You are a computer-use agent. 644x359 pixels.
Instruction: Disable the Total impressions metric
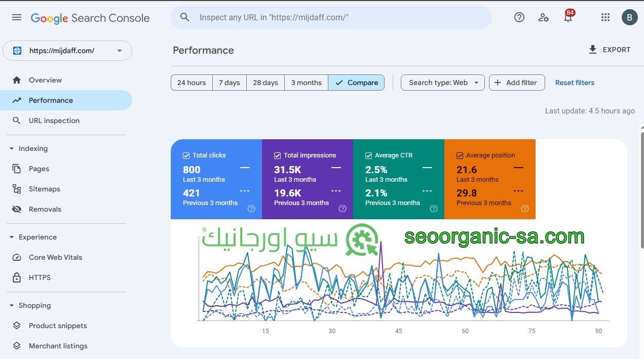[x=277, y=155]
